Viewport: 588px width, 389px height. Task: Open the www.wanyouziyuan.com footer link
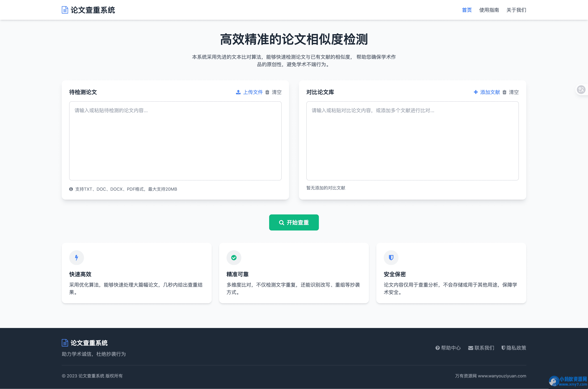point(502,376)
